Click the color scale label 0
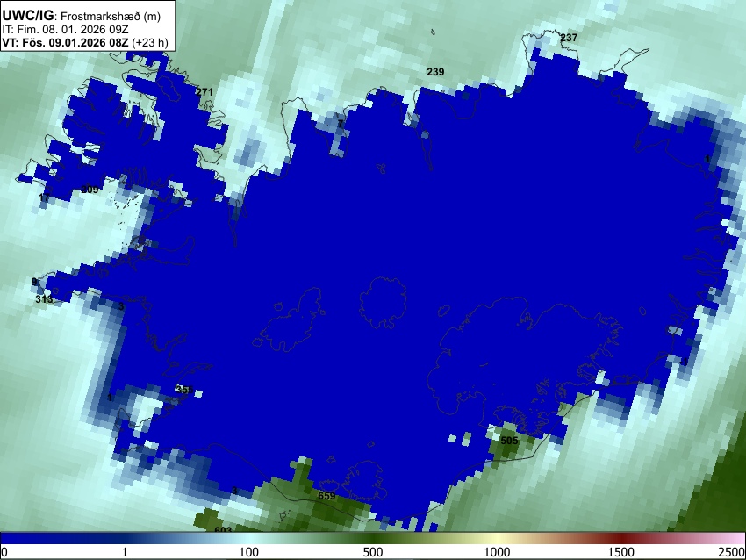This screenshot has width=746, height=560. point(4,552)
